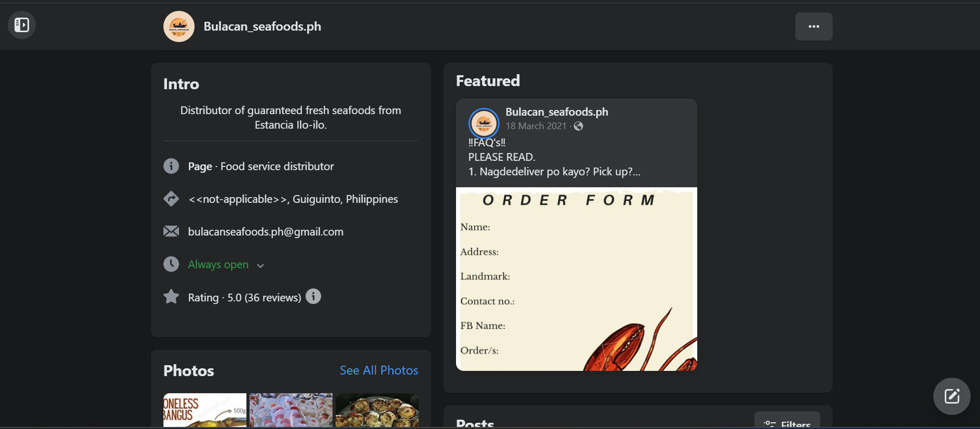Click the star rating icon
The width and height of the screenshot is (980, 429).
[x=171, y=297]
